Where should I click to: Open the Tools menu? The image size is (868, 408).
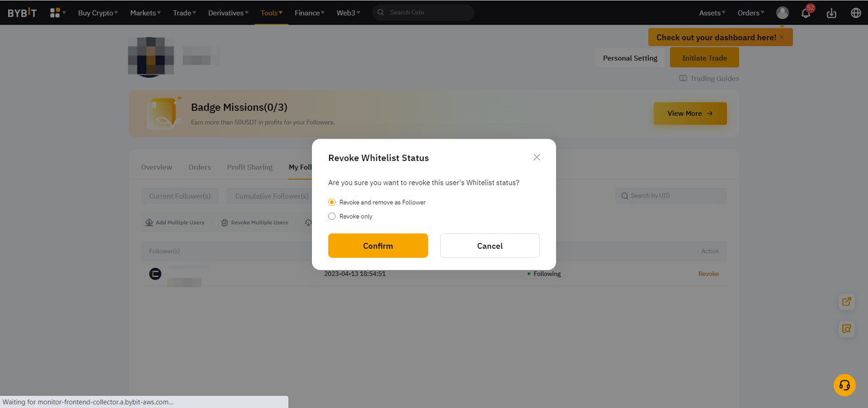point(271,12)
